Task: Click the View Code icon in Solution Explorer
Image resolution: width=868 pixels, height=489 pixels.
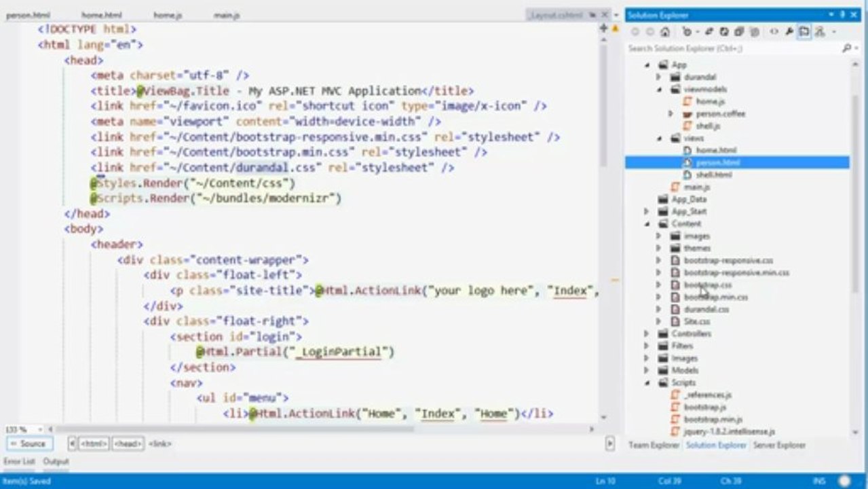Action: [774, 32]
